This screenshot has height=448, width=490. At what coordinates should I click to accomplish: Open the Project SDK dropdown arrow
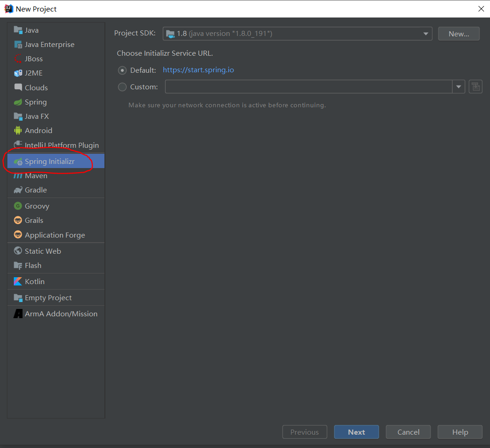426,34
